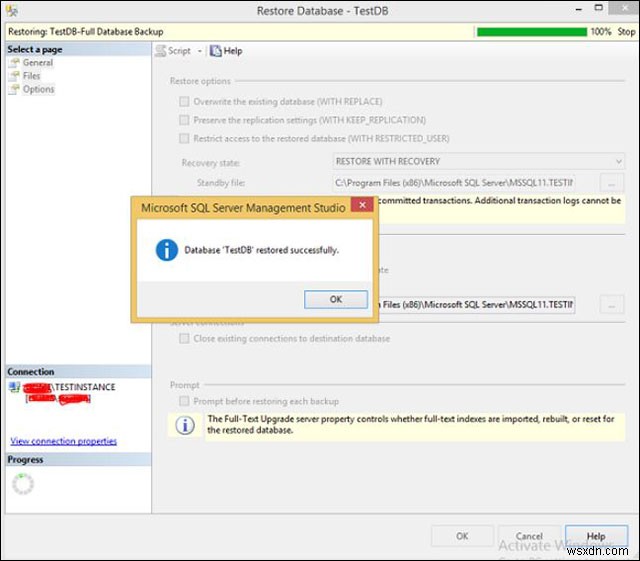Click the Select a page header
The image size is (640, 561).
(x=78, y=50)
